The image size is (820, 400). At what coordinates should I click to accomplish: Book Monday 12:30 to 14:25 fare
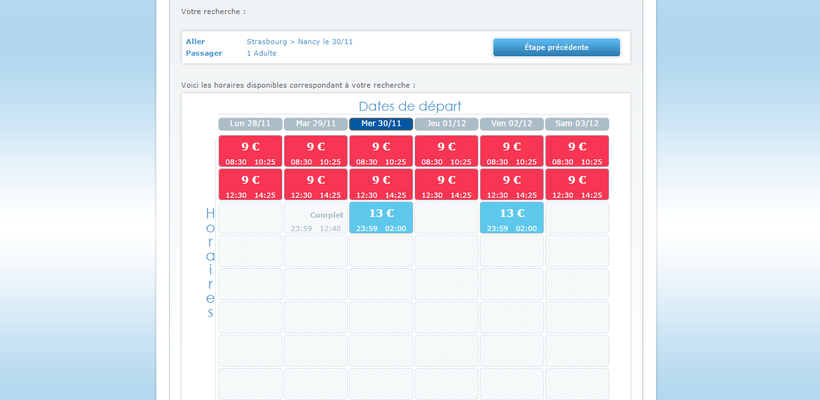click(x=250, y=185)
